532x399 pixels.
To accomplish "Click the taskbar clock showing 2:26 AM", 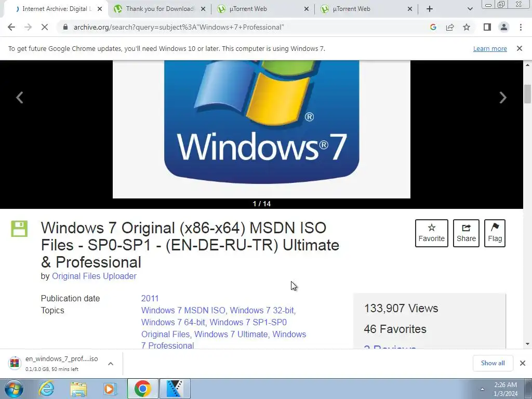I will pyautogui.click(x=506, y=389).
